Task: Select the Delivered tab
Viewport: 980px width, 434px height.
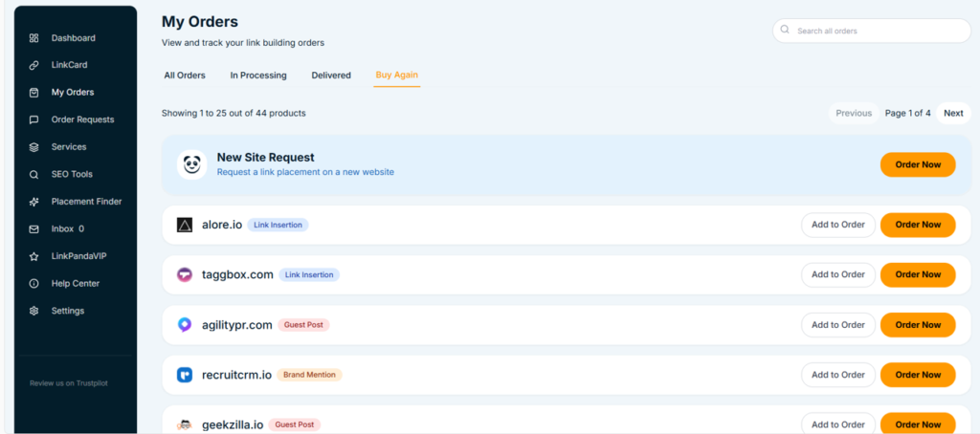Action: click(331, 76)
